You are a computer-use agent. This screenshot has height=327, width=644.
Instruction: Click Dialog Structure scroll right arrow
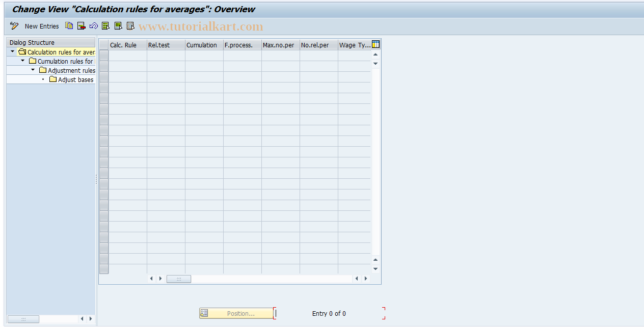(91, 319)
